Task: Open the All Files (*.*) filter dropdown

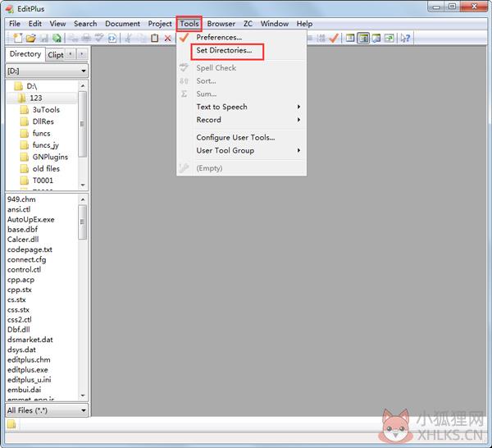Action: [47, 410]
